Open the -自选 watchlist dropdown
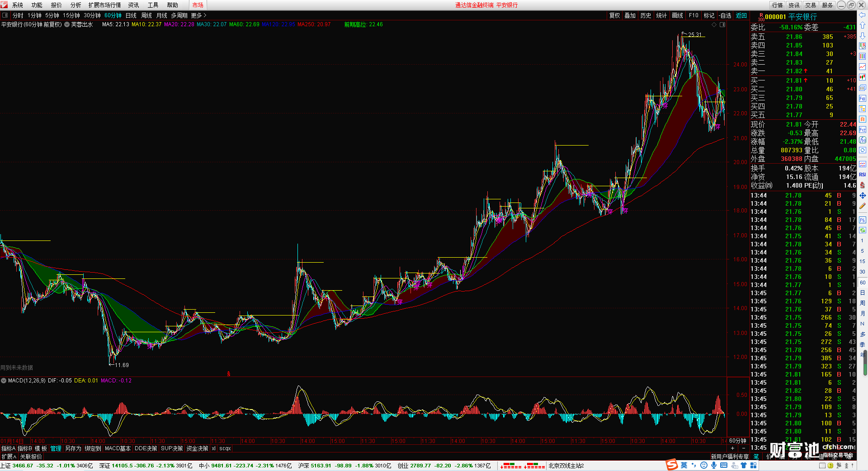Screen dimensions: 868x471 pos(725,15)
